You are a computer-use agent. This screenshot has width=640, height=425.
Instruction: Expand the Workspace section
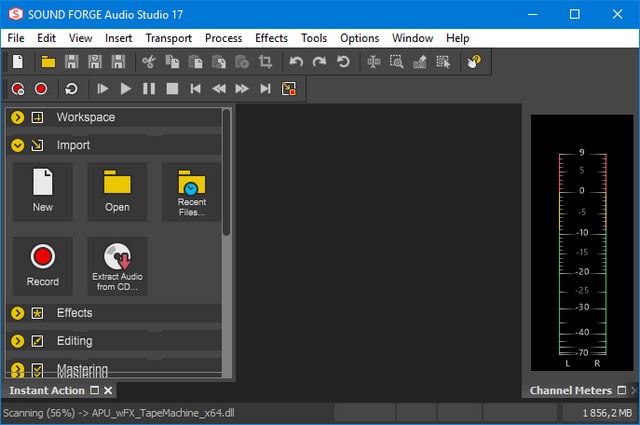(x=17, y=118)
